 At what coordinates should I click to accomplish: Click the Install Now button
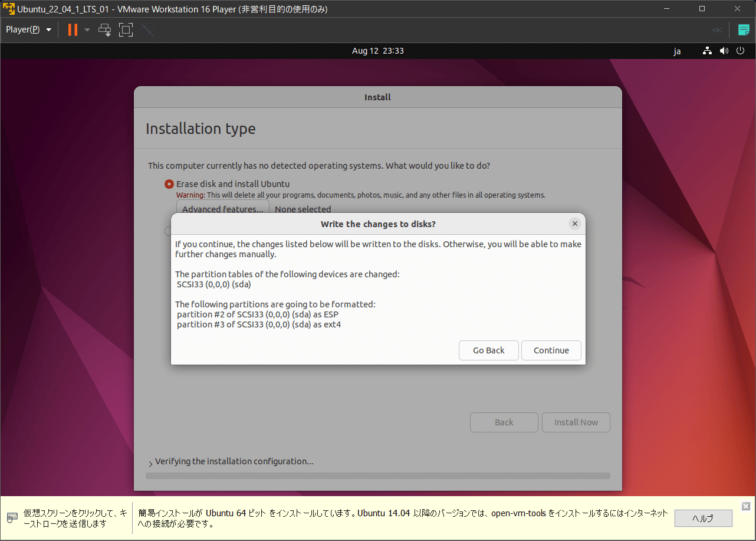tap(576, 422)
